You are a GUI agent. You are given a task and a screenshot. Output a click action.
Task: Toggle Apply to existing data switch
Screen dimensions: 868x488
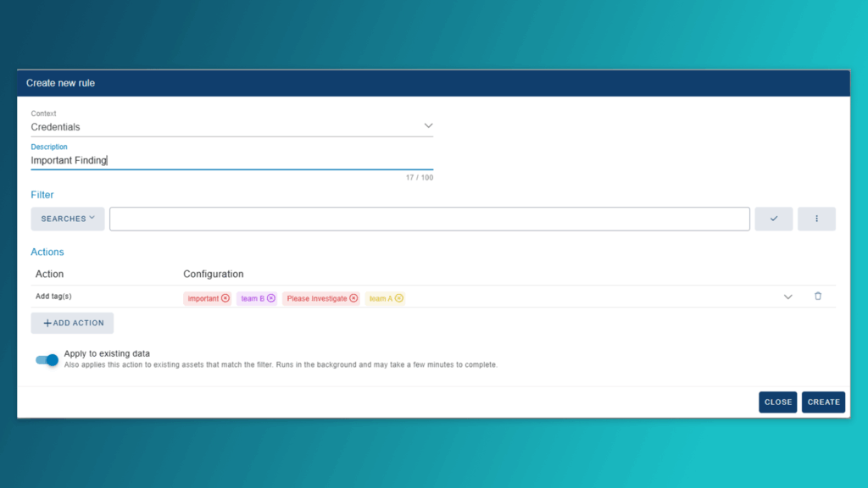pyautogui.click(x=47, y=360)
